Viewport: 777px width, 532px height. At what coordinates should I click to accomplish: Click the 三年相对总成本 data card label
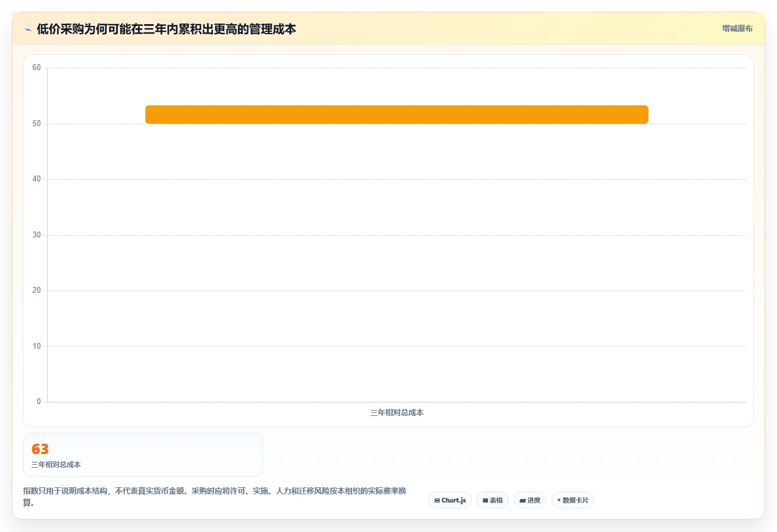tap(56, 464)
